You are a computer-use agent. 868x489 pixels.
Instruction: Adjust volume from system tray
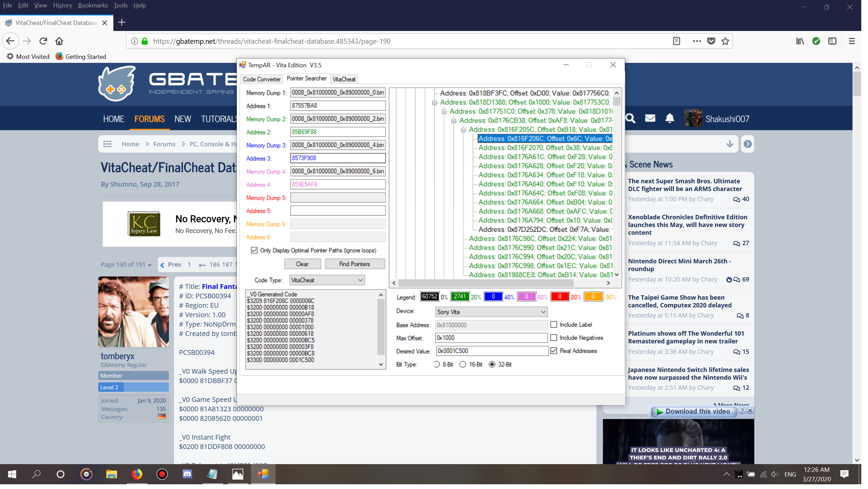tap(775, 475)
